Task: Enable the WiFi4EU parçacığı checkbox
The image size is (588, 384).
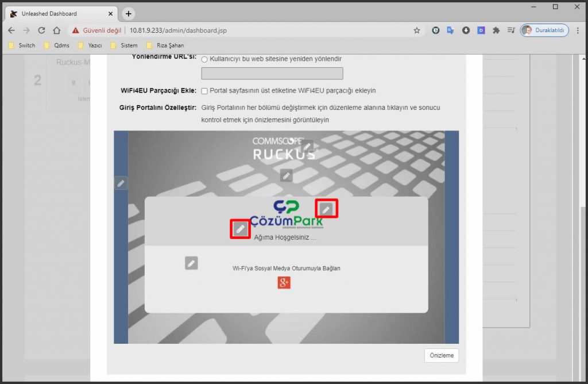Action: 204,91
